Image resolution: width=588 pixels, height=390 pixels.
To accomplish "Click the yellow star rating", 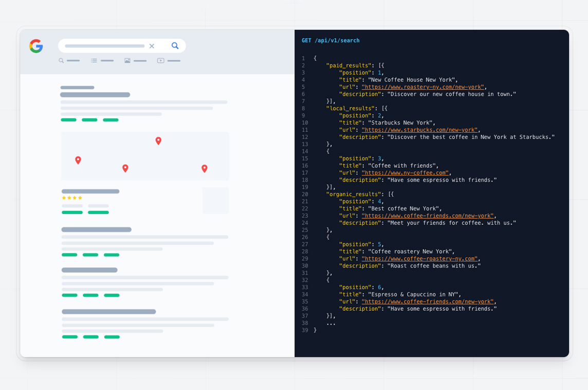I will (x=72, y=198).
